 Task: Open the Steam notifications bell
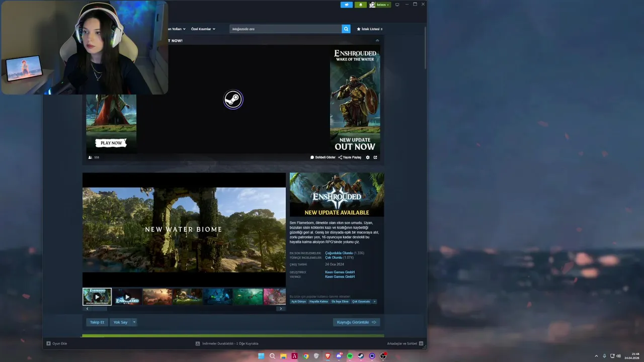tap(360, 5)
